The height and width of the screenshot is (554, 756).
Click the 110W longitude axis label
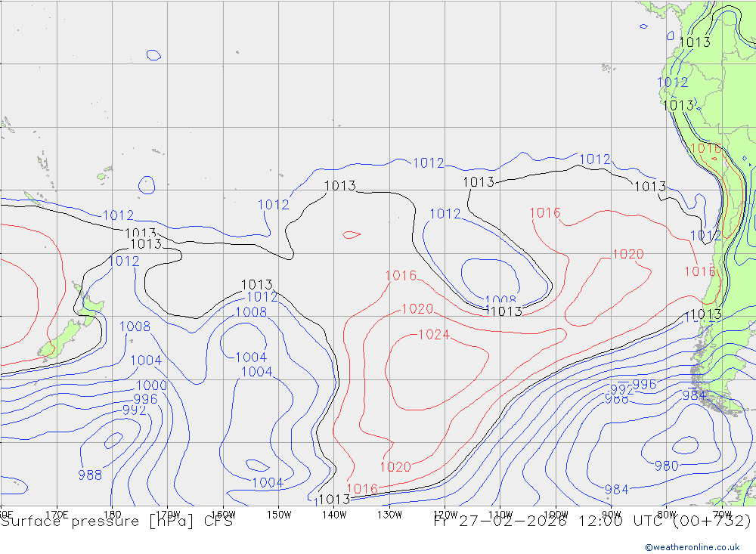tap(500, 515)
